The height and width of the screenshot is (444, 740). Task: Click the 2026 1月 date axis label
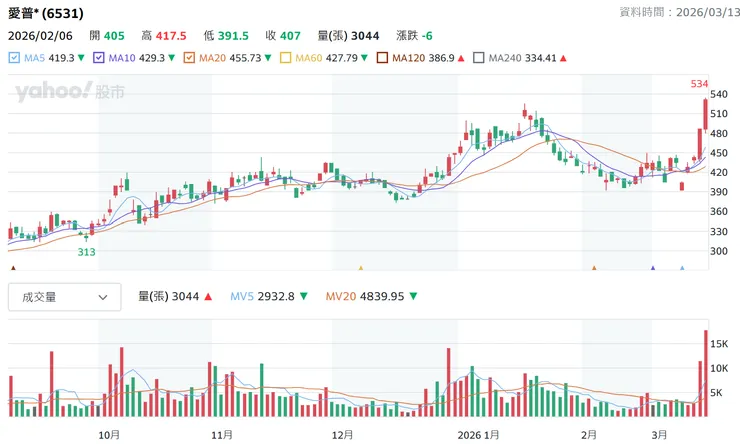pos(477,435)
